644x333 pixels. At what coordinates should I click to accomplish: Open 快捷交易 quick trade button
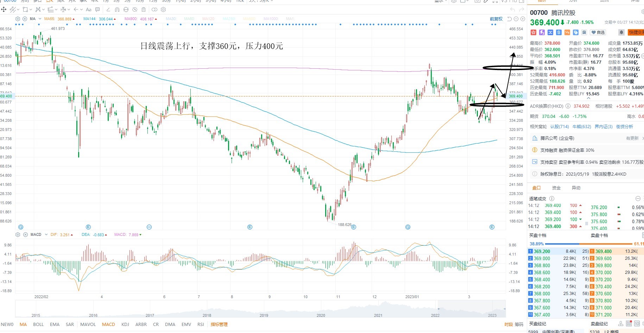point(636,32)
